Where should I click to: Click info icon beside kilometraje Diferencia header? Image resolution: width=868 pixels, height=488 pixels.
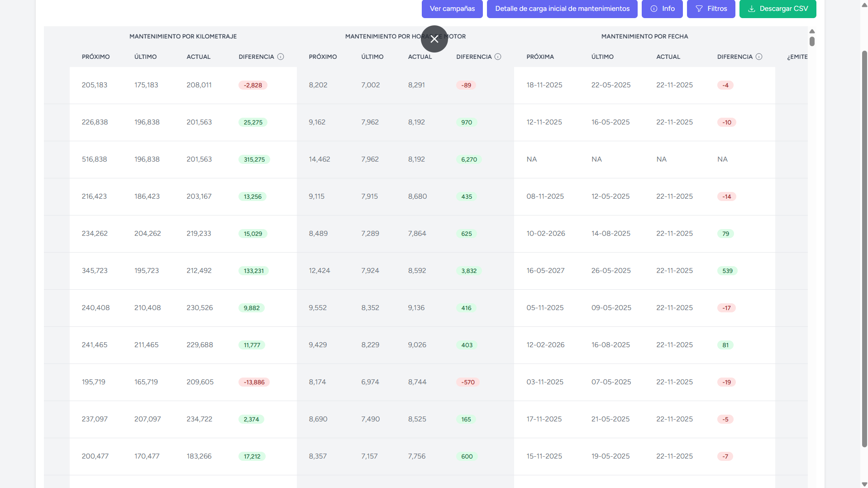click(281, 57)
